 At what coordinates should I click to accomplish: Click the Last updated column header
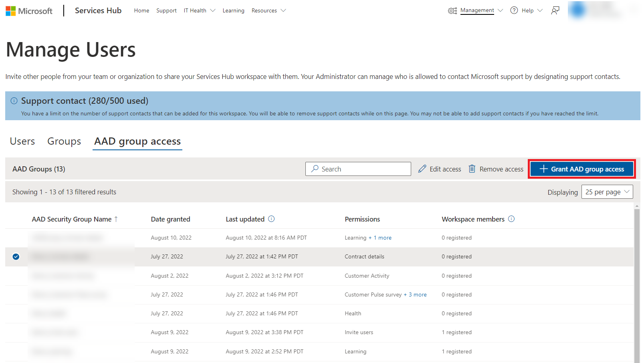pos(245,219)
